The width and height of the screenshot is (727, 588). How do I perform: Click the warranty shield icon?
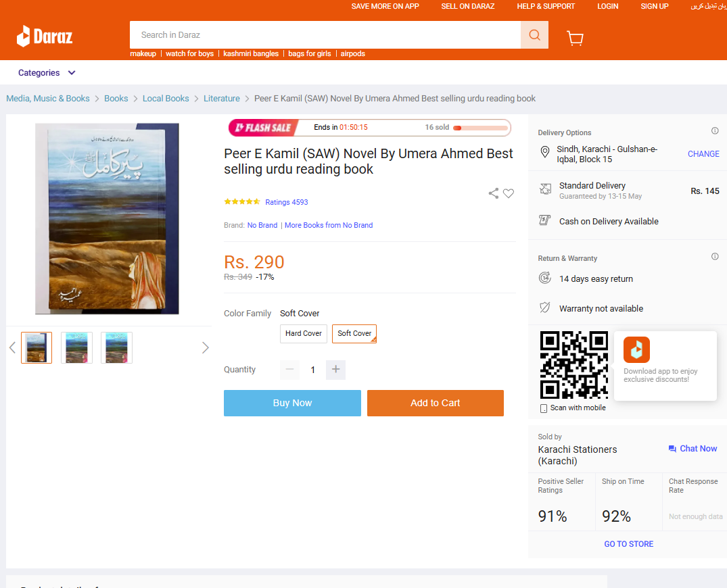click(x=545, y=308)
